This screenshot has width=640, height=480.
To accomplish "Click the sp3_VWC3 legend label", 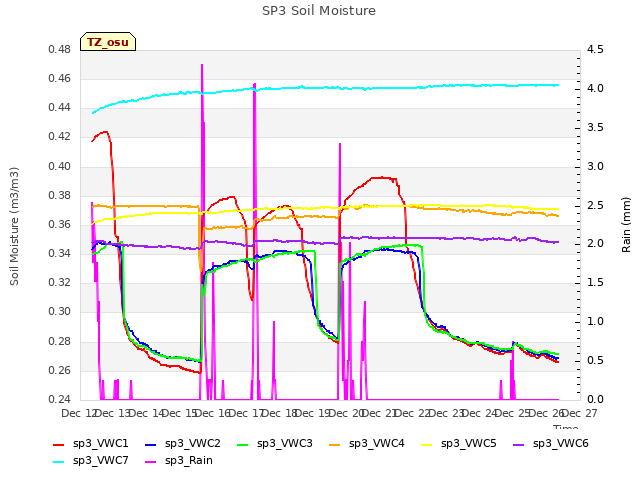I will [284, 443].
